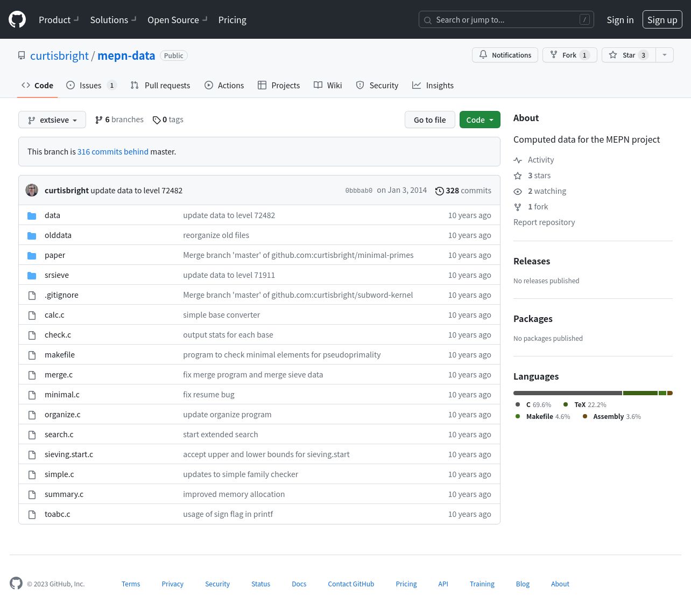
Task: Click the file icon next to toabc.c
Action: [x=32, y=514]
